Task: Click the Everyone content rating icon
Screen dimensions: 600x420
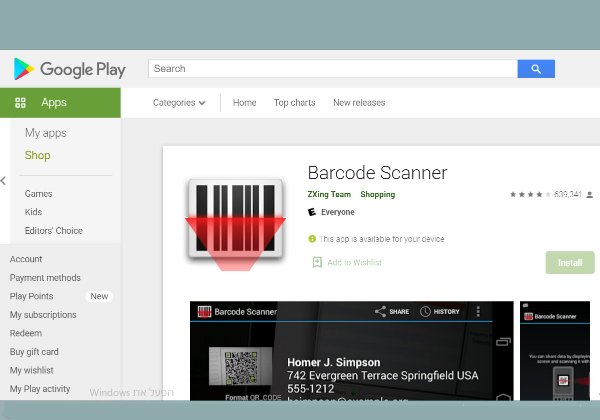Action: click(x=313, y=212)
